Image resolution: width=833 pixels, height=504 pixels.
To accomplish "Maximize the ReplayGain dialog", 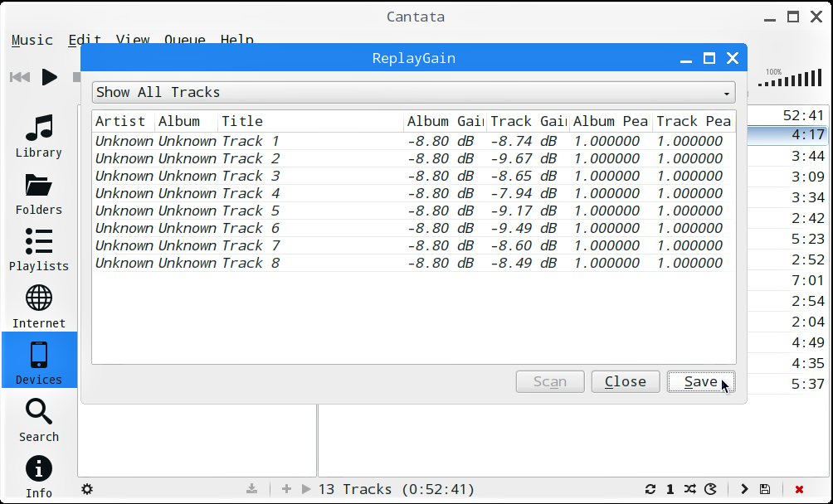I will (x=709, y=58).
